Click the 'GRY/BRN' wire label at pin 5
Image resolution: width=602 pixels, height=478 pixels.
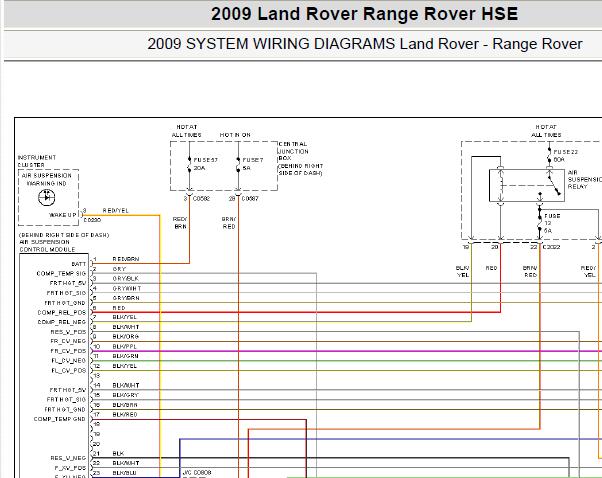click(x=126, y=298)
